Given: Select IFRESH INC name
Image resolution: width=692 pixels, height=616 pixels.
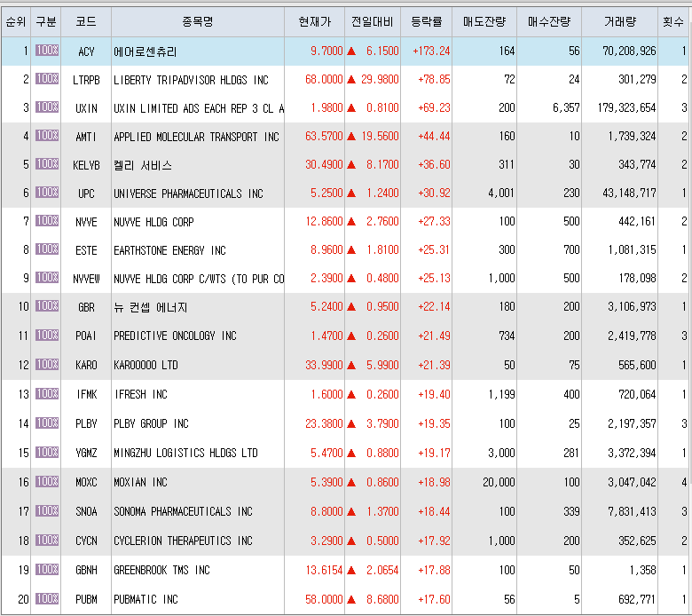Looking at the screenshot, I should pyautogui.click(x=140, y=394).
